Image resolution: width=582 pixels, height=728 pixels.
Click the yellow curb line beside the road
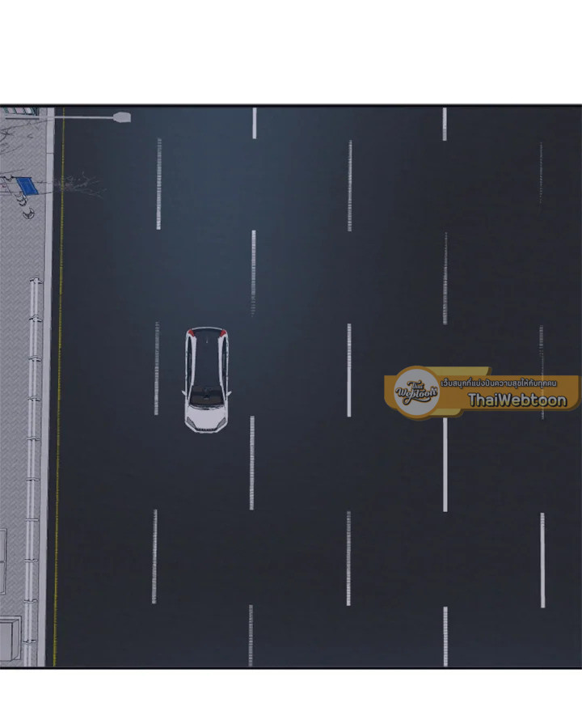(57, 404)
